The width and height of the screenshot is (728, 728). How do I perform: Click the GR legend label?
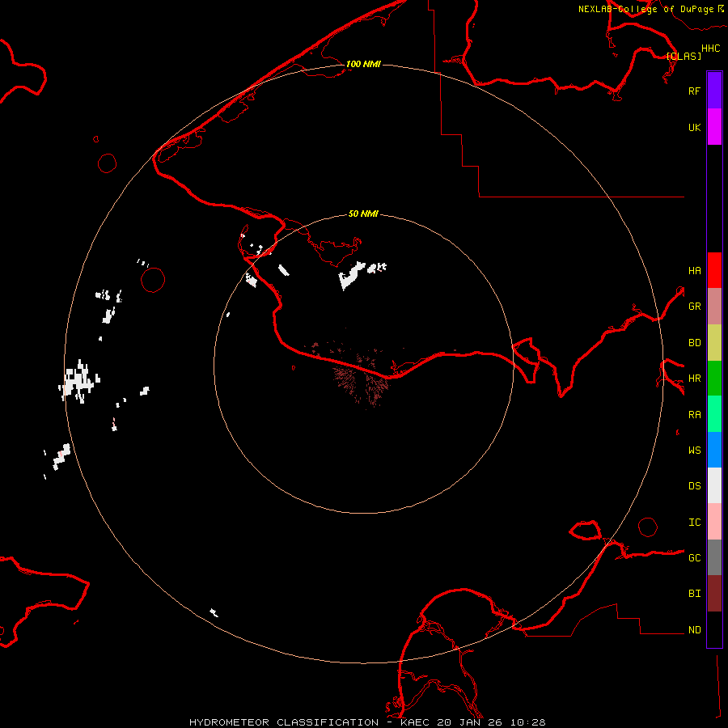[694, 307]
